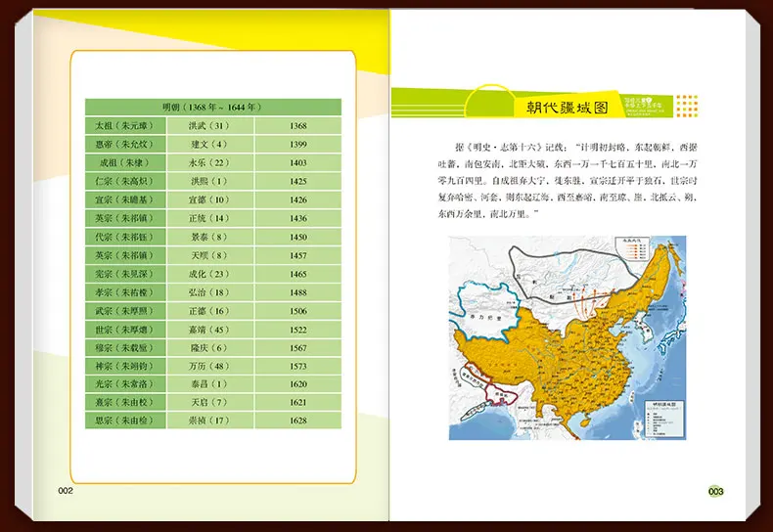This screenshot has width=773, height=532.
Task: Click the era cell 弘治（18）
Action: tap(210, 292)
